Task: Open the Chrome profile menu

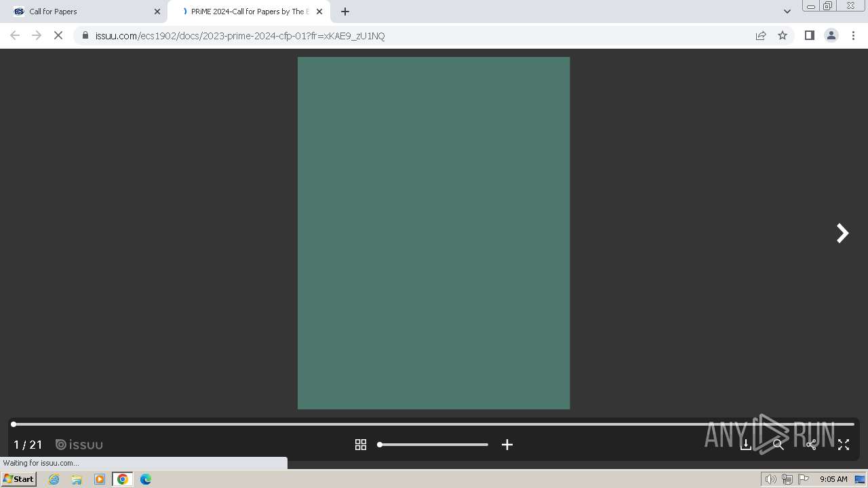Action: 831,36
